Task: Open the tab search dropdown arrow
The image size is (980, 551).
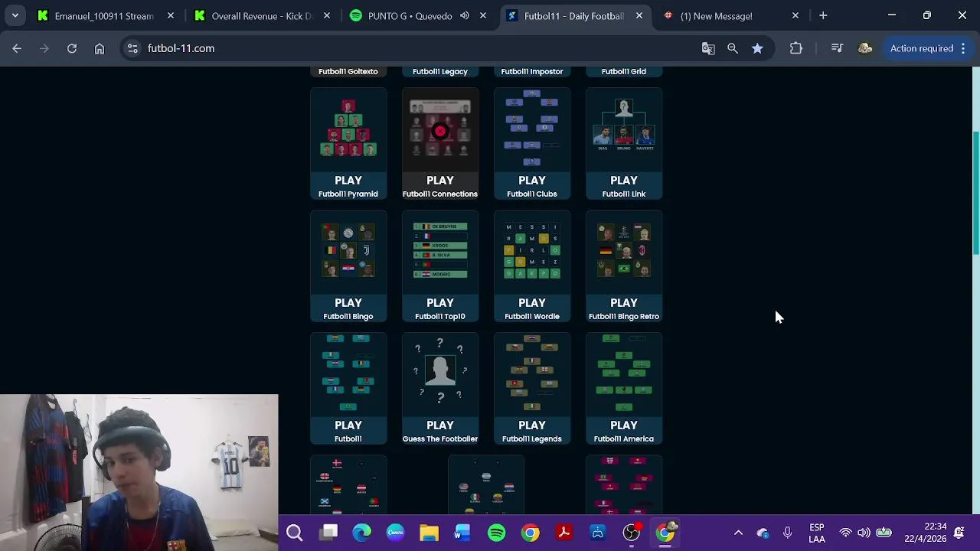Action: tap(15, 15)
